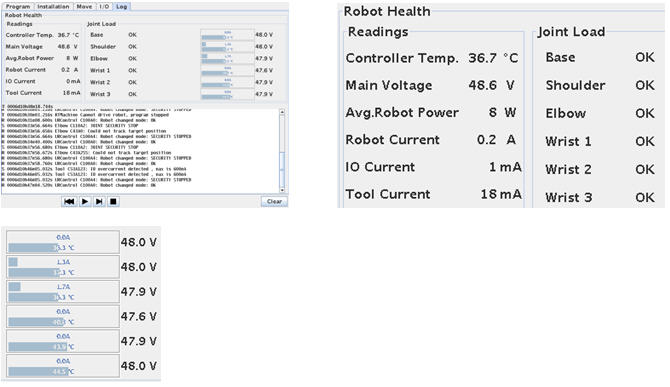Click the enlarged 'Avg.Robot Power' label

402,113
